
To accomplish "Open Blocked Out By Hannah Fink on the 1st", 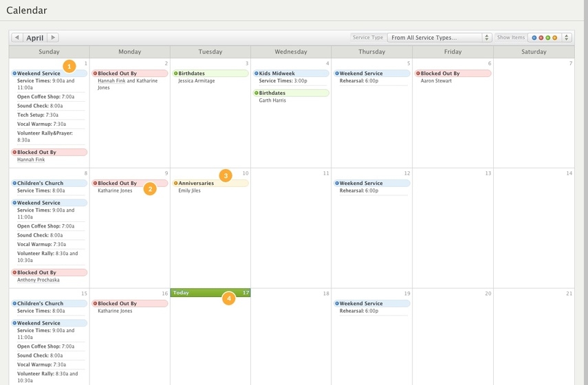I will (49, 152).
